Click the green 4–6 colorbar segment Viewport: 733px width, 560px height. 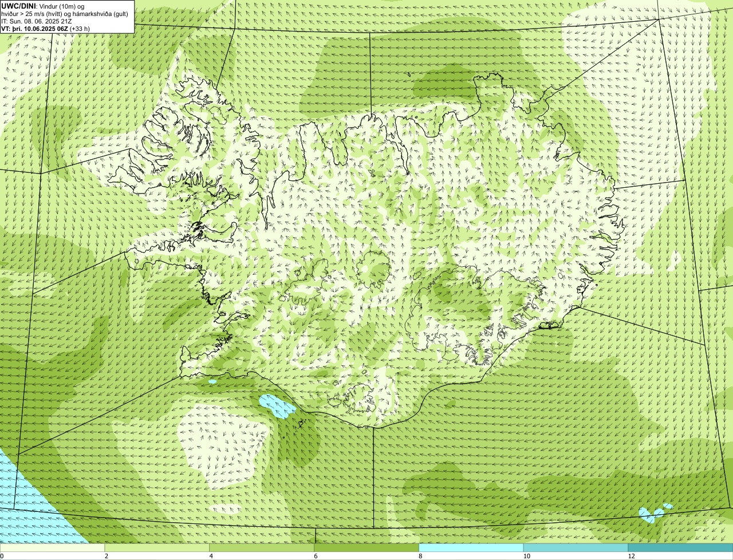[262, 547]
